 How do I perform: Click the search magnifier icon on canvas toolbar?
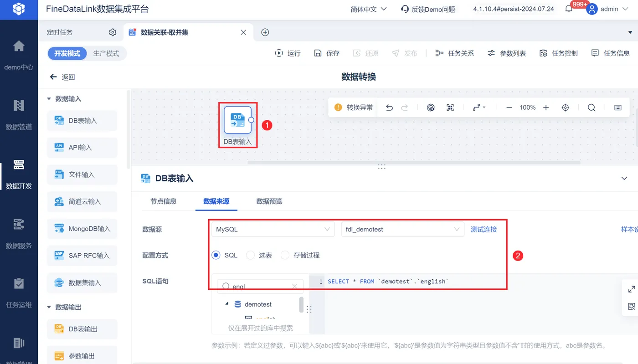(592, 108)
